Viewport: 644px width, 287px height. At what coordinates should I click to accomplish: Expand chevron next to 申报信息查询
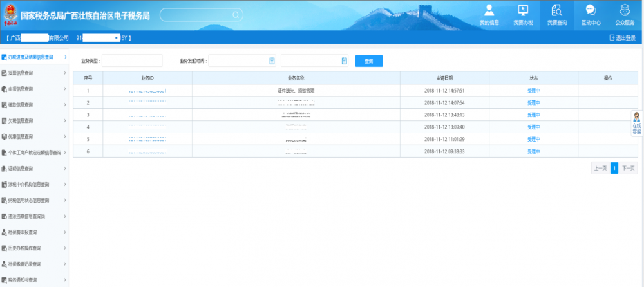point(65,89)
